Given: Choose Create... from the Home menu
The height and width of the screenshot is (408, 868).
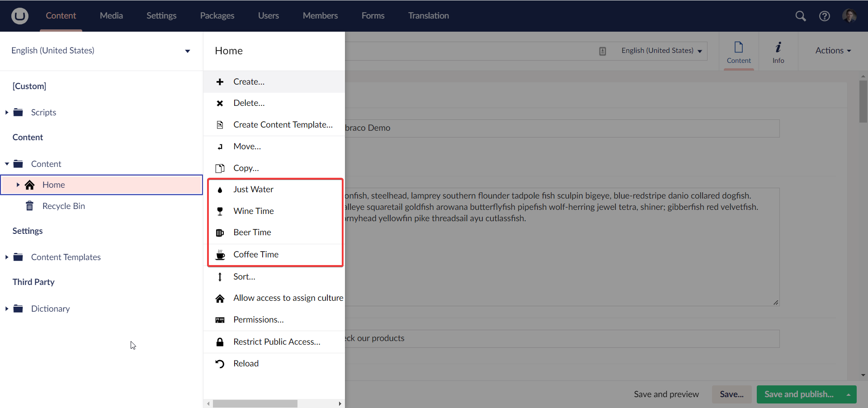Looking at the screenshot, I should point(274,82).
